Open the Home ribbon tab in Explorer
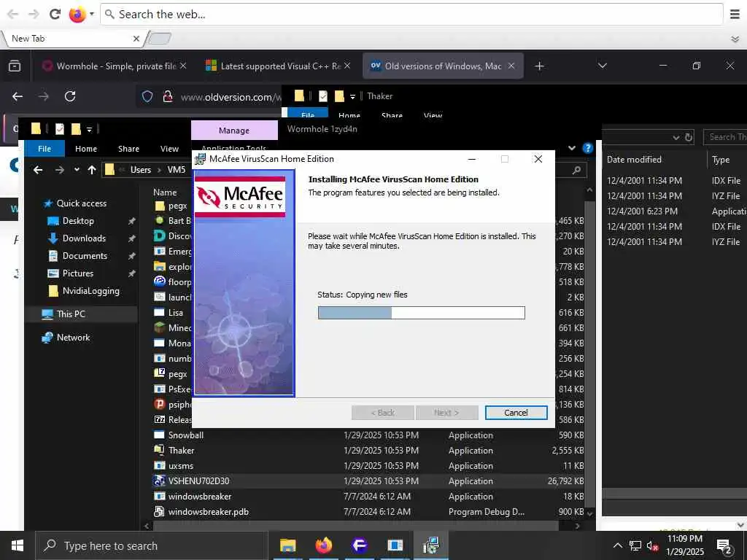The width and height of the screenshot is (747, 560). 86,149
